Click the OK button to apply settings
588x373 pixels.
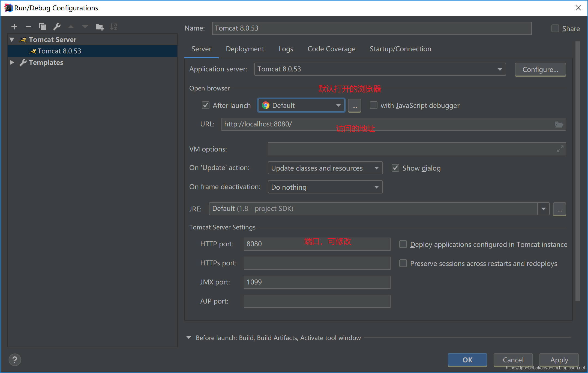click(x=467, y=360)
